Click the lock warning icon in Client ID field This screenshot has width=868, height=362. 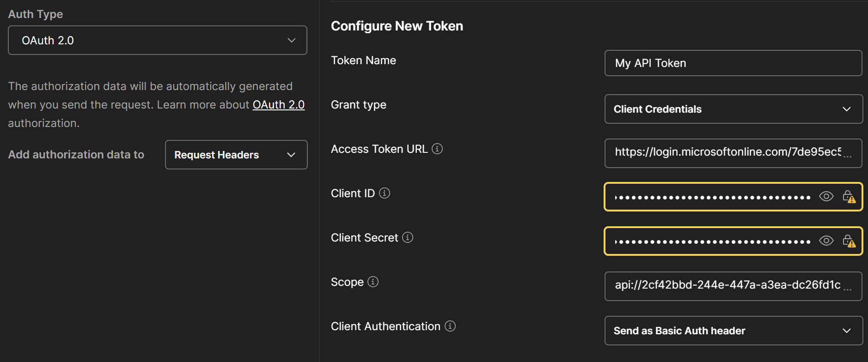click(849, 197)
